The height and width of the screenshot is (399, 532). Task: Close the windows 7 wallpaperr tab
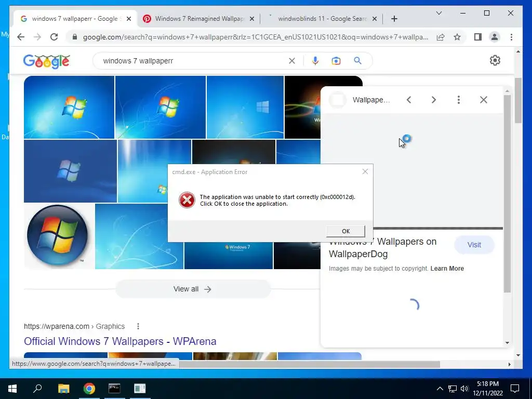(129, 19)
